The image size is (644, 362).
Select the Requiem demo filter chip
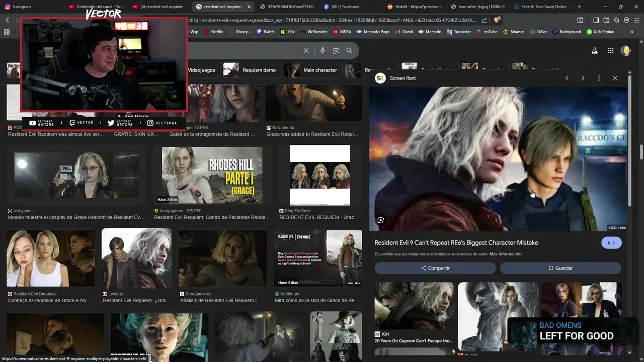(x=251, y=70)
